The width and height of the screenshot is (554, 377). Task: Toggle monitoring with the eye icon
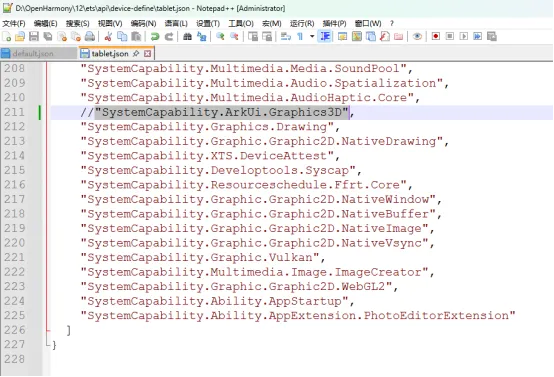417,36
